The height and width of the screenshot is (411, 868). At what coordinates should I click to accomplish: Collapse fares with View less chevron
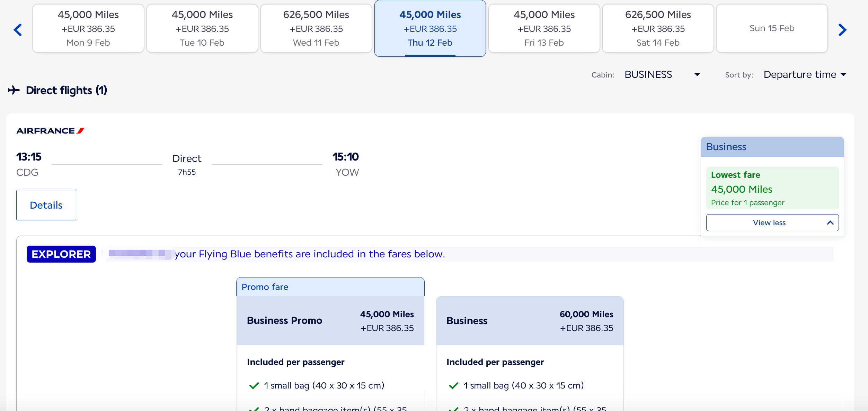point(830,223)
